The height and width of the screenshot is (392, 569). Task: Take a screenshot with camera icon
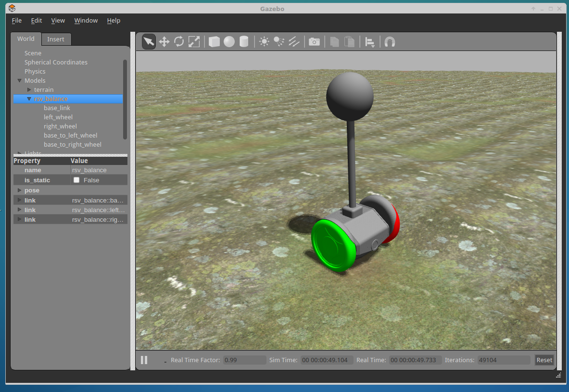coord(314,42)
